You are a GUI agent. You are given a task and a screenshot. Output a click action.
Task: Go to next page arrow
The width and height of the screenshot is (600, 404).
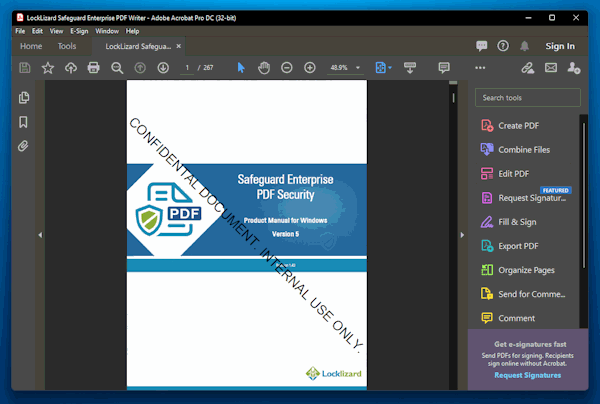click(163, 68)
